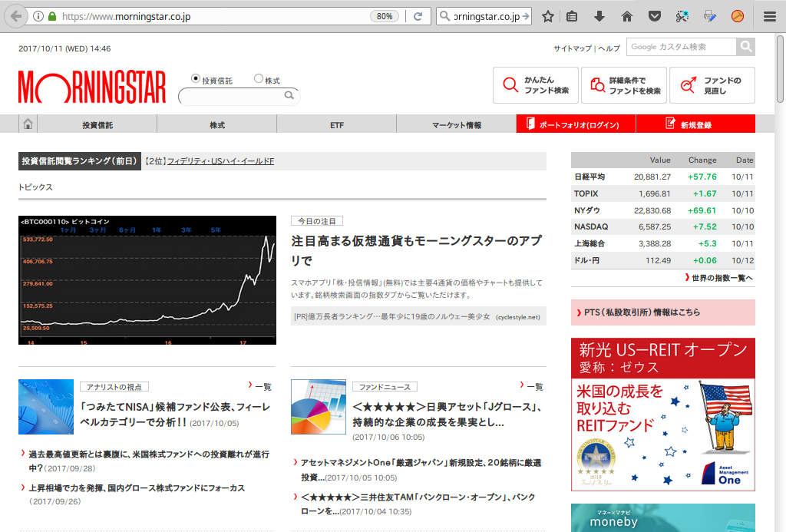
Task: Open the Pocket icon in toolbar
Action: click(655, 17)
